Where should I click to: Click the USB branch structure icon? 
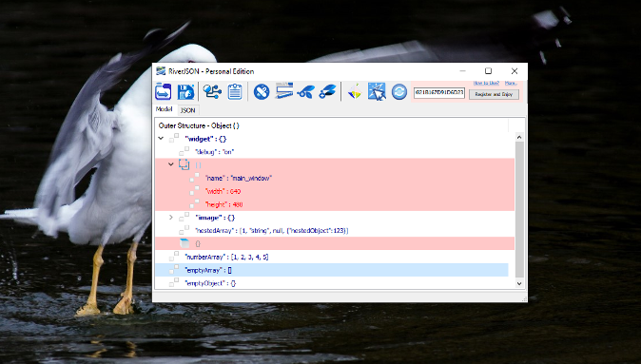[x=212, y=91]
